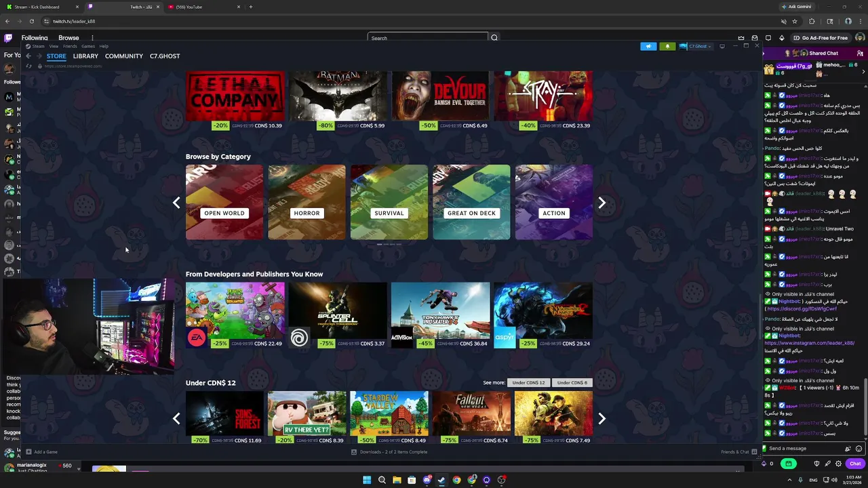Browse the Horror category
Viewport: 868px width, 488px height.
point(307,202)
